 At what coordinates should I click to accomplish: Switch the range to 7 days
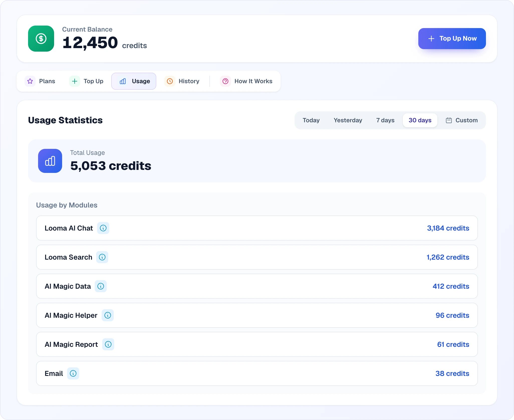coord(385,120)
